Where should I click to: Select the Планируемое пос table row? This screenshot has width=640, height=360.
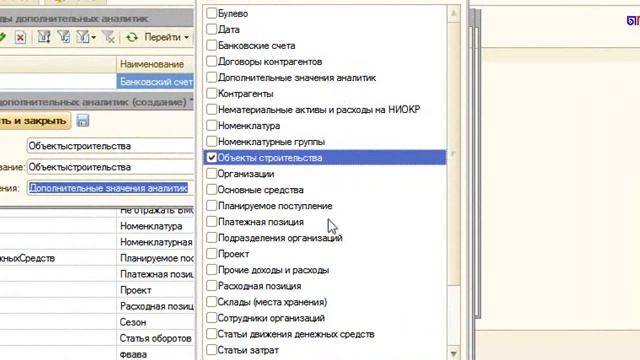coord(97,258)
